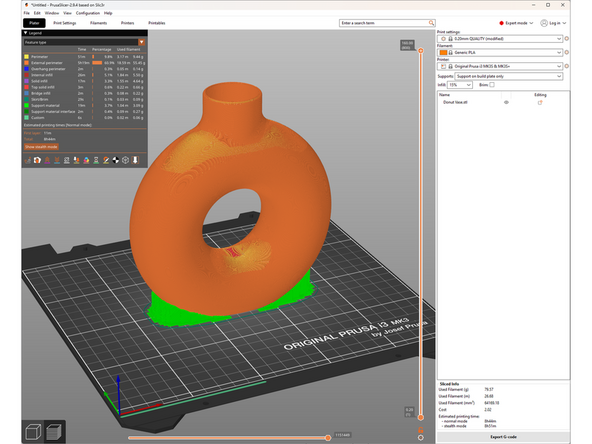Image resolution: width=592 pixels, height=444 pixels.
Task: Toggle Pause prints visibility icon
Action: (96, 160)
